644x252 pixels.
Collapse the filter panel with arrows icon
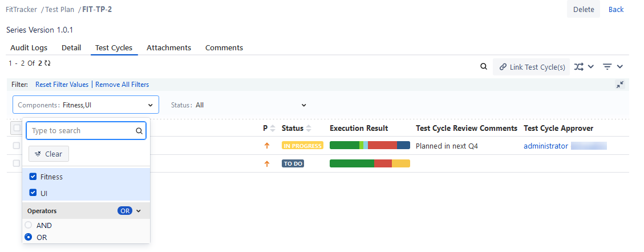click(x=620, y=85)
